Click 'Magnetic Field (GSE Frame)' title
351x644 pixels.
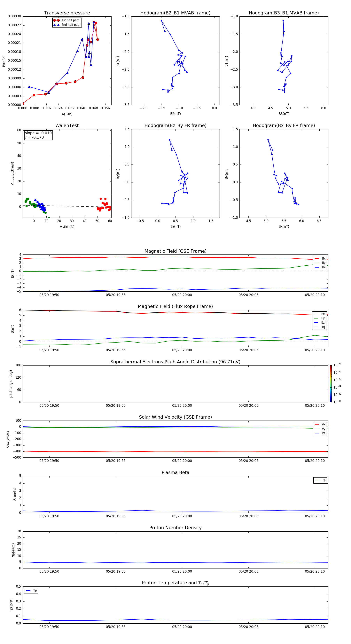pos(175,251)
